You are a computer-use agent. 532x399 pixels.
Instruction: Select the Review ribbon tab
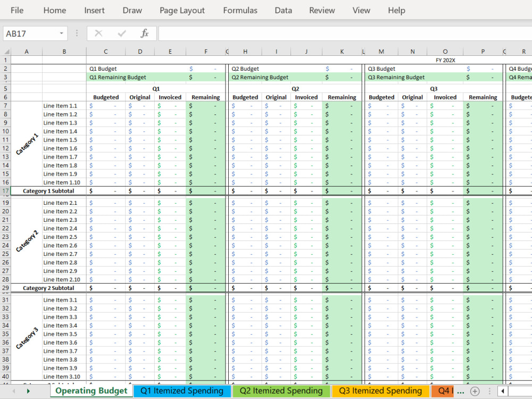[x=321, y=10]
